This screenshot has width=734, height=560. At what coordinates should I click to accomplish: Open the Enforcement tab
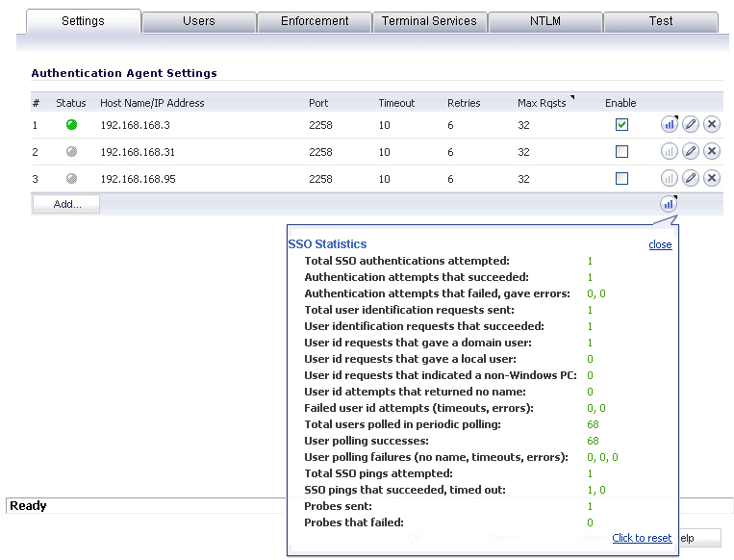(x=315, y=21)
